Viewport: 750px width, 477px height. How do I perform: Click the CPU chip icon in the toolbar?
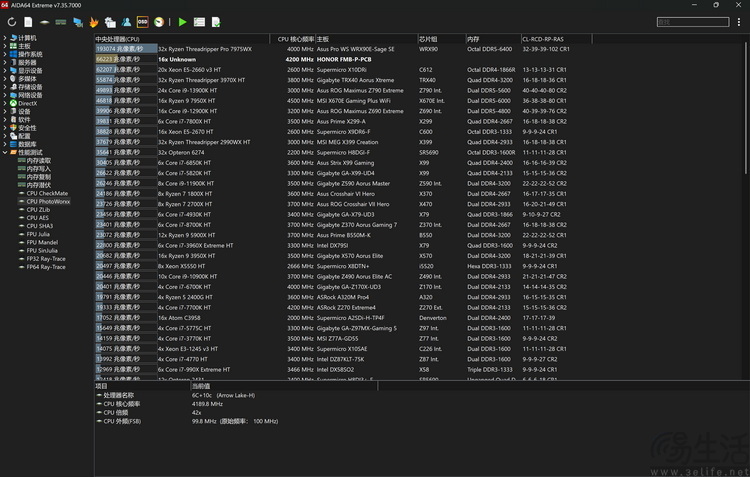(x=44, y=22)
